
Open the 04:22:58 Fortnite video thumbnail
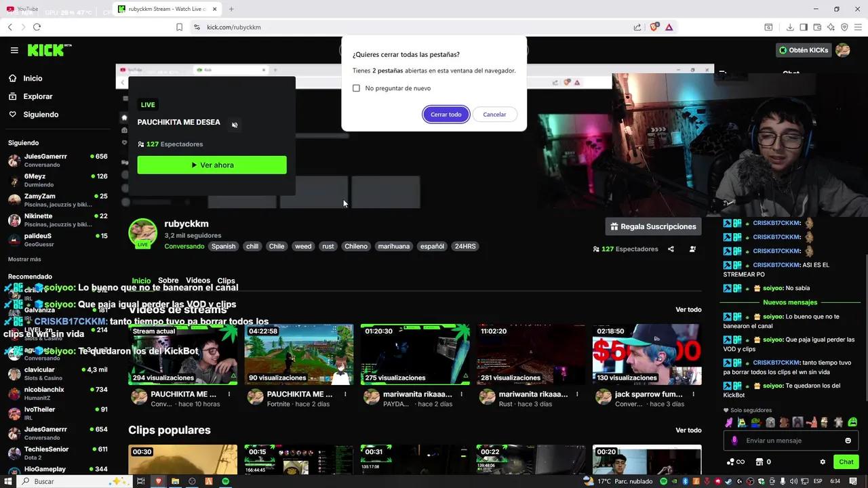(x=299, y=354)
